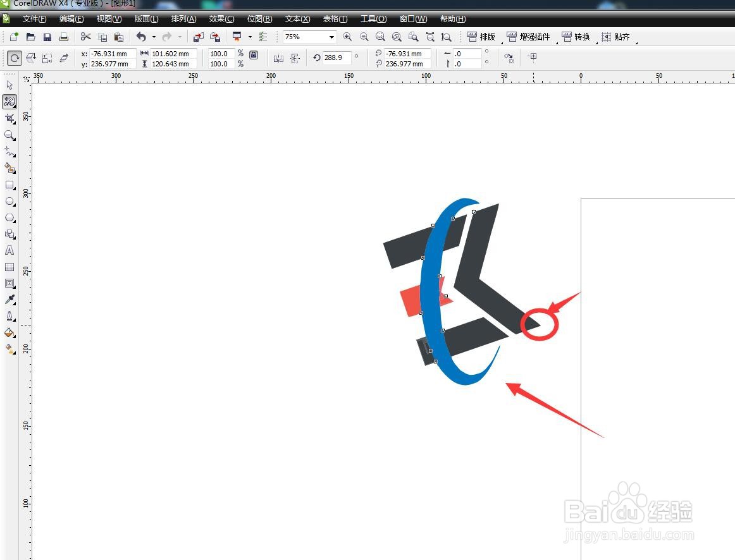
Task: Select the Text tool
Action: 9,250
